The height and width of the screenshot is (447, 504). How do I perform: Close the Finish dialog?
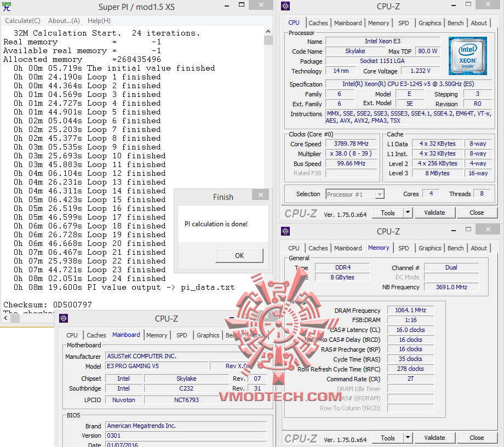(x=260, y=194)
